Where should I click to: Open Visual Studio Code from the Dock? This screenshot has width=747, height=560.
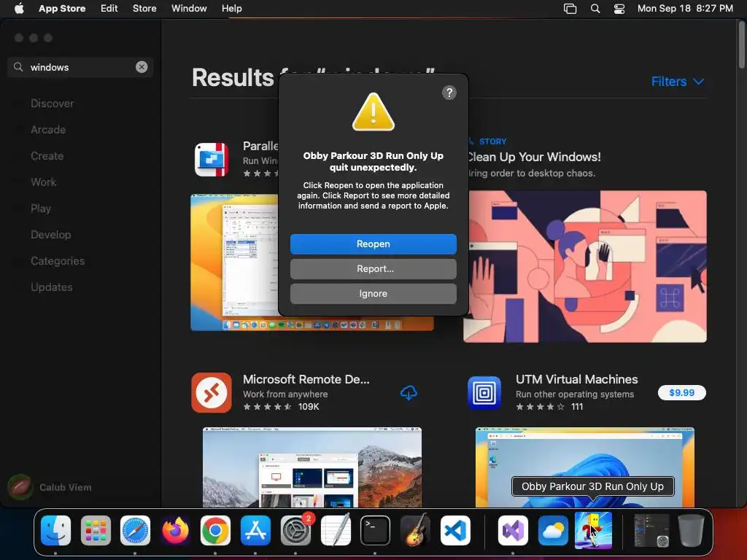coord(455,531)
